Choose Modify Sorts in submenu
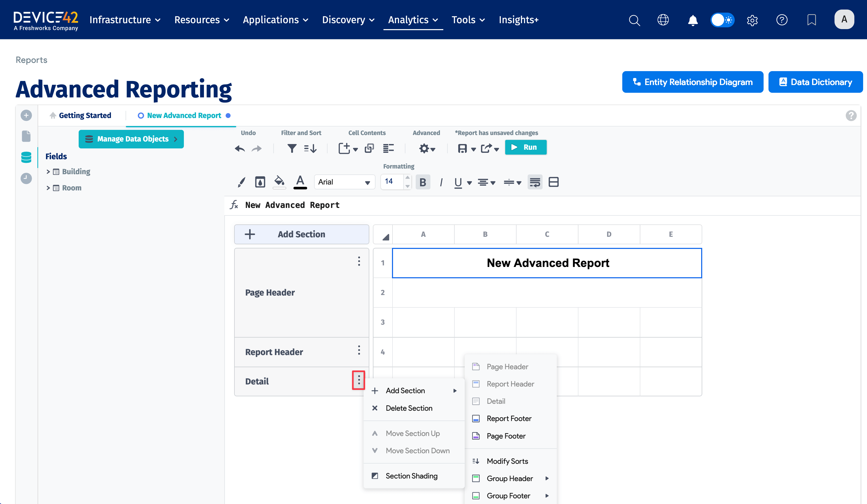The image size is (867, 504). coord(511,461)
